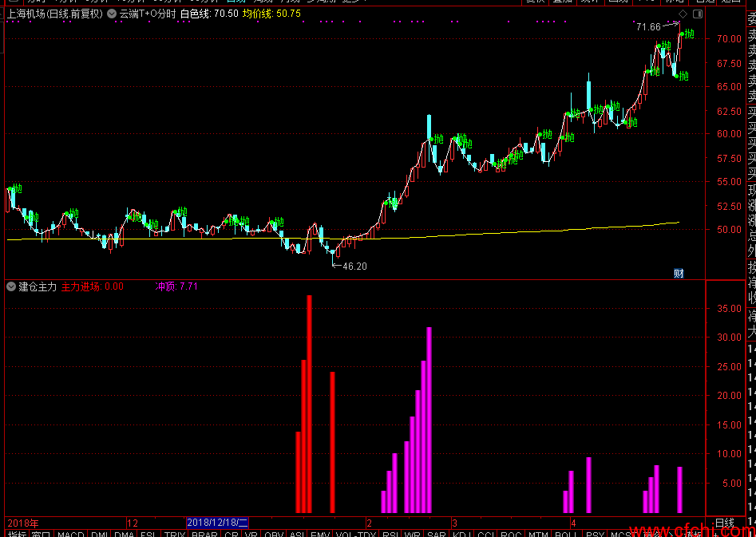Viewport: 756px width, 537px height.
Task: Switch to the MACD indicator tab
Action: pos(71,534)
